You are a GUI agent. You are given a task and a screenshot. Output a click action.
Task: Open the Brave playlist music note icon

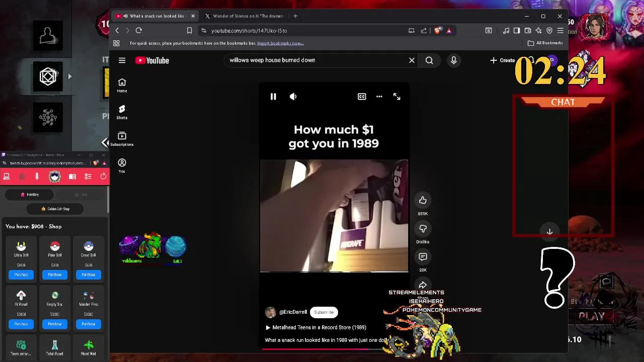(x=506, y=31)
